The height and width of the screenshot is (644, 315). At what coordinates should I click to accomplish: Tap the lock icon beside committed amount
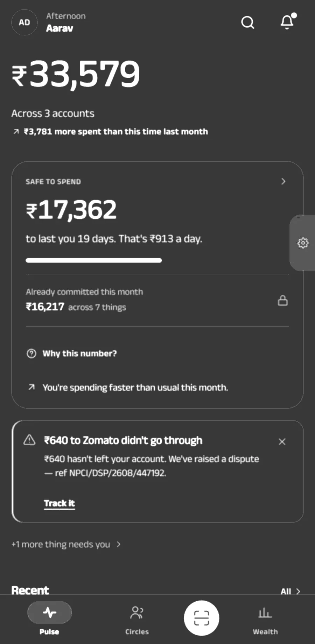click(282, 301)
